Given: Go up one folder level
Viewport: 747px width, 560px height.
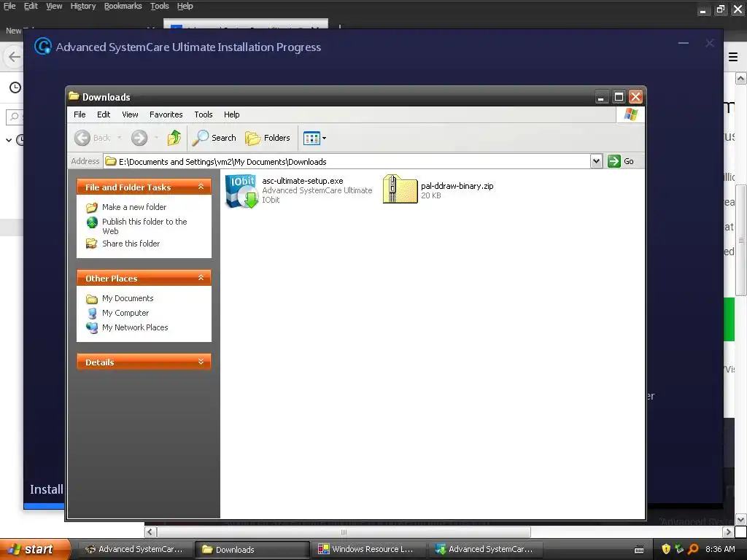Looking at the screenshot, I should click(x=174, y=138).
